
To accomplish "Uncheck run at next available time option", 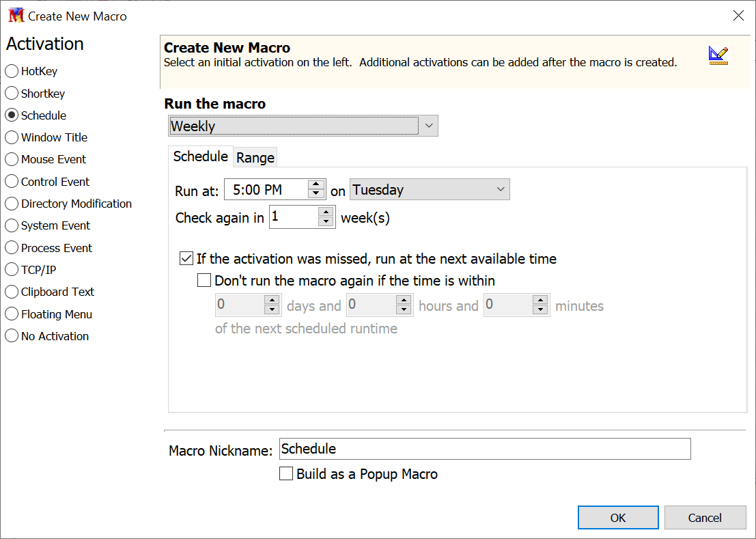I will [x=186, y=259].
